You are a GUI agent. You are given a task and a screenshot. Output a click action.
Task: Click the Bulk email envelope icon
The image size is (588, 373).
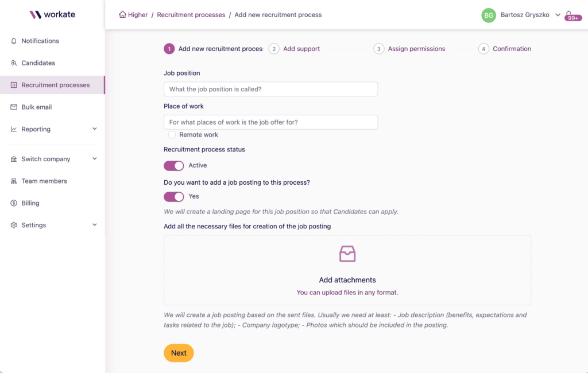[14, 107]
